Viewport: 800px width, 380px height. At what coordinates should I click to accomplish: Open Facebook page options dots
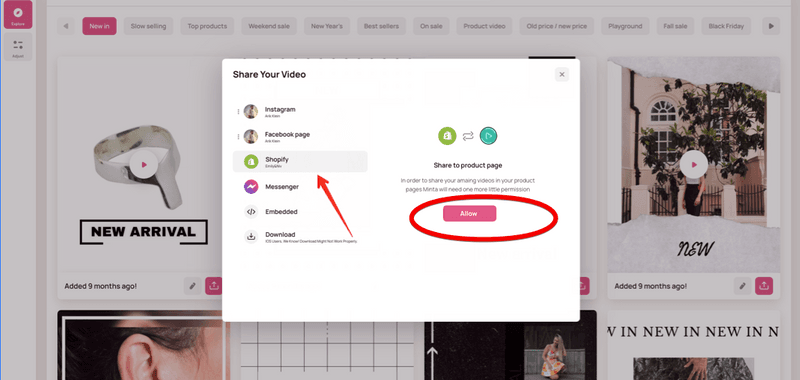238,137
